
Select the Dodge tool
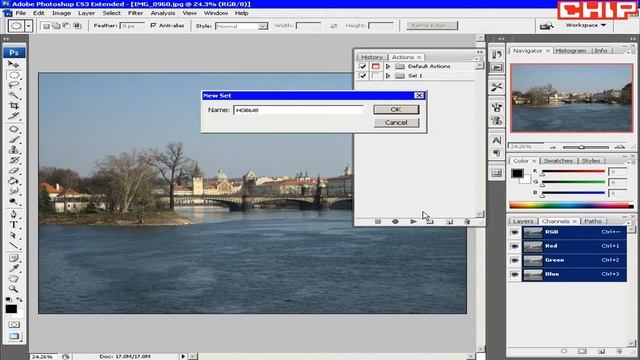coord(14,201)
